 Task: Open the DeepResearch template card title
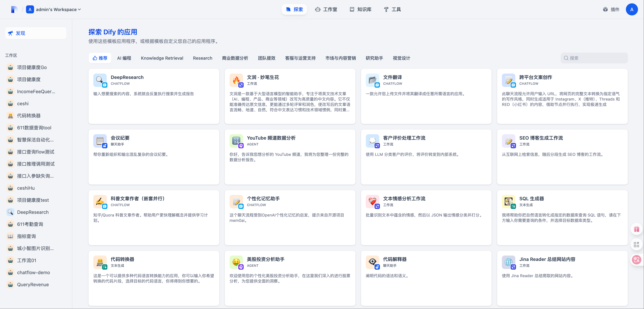tap(127, 77)
